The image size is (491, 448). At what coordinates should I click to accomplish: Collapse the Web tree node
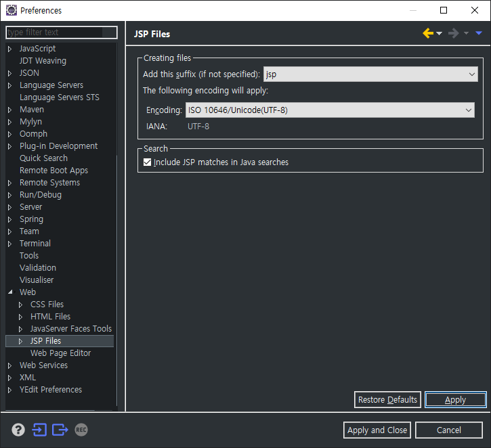(x=10, y=292)
